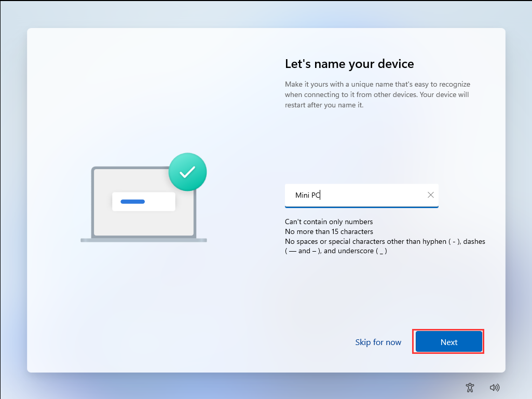Clear the device name with X icon
Viewport: 532px width, 399px height.
coord(430,195)
